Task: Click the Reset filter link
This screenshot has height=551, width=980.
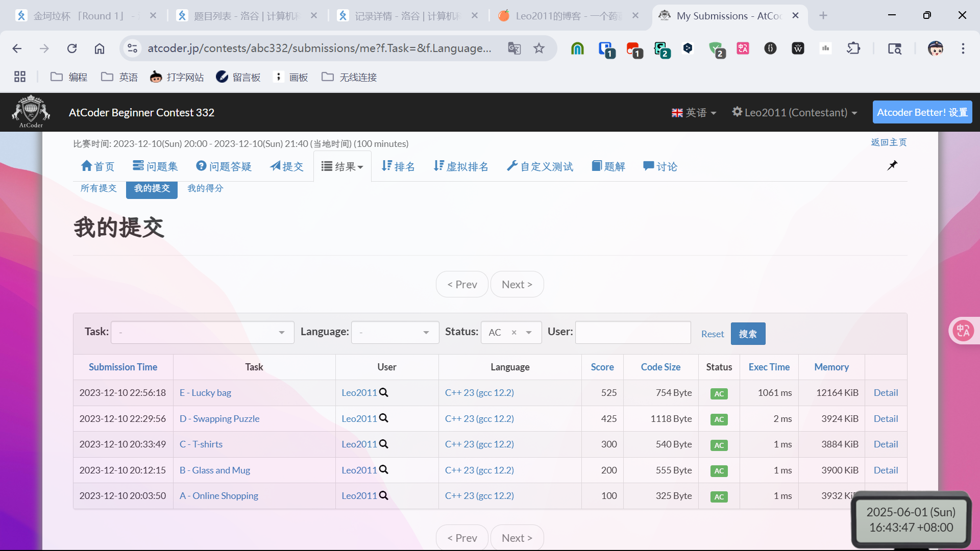Action: (713, 334)
